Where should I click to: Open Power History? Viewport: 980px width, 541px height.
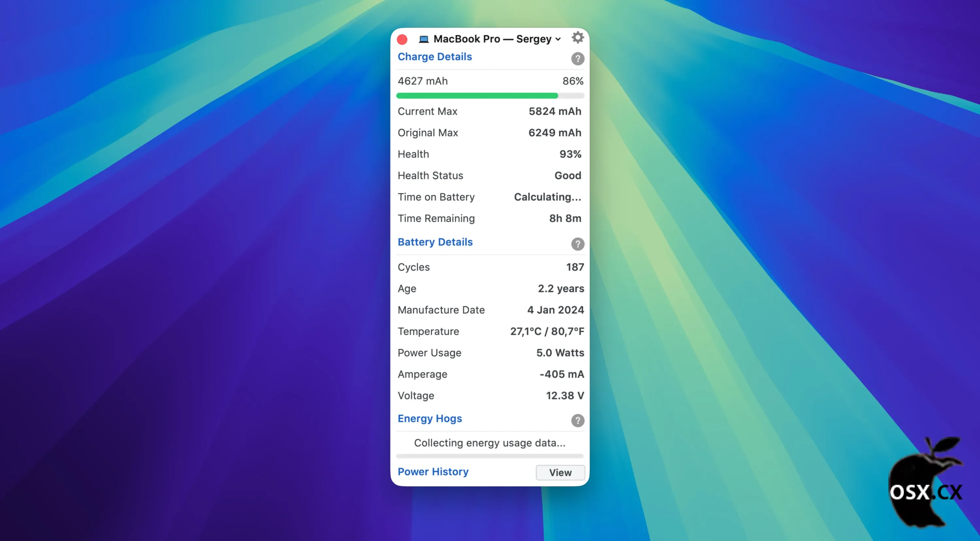click(433, 471)
